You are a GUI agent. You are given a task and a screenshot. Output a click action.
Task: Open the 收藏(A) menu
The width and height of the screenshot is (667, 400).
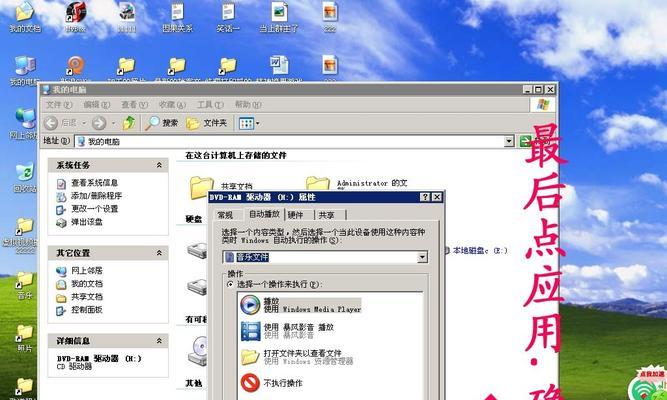pyautogui.click(x=172, y=104)
